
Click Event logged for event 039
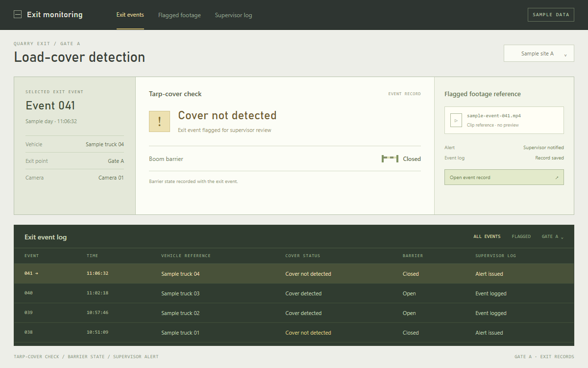coord(491,313)
